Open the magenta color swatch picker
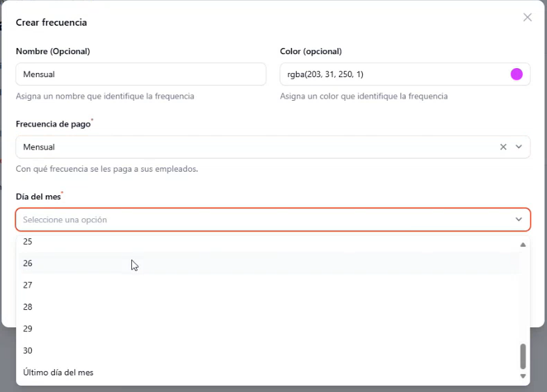The image size is (547, 392). point(516,74)
